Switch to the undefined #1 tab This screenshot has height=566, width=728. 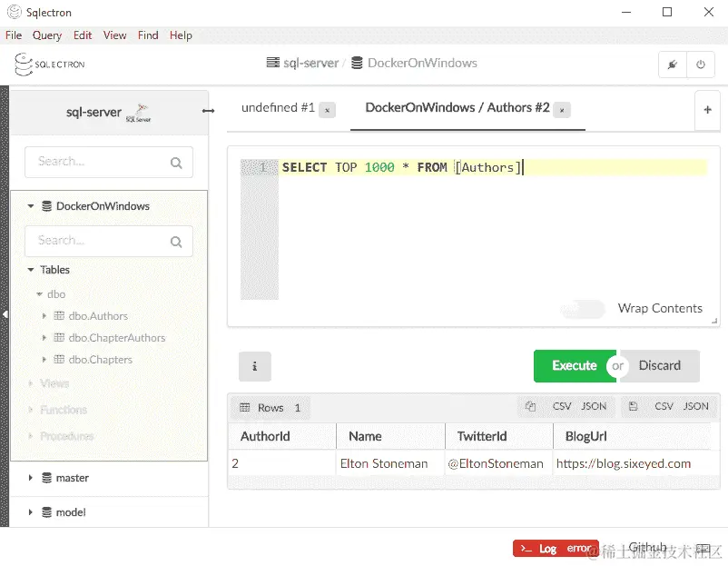coord(278,108)
